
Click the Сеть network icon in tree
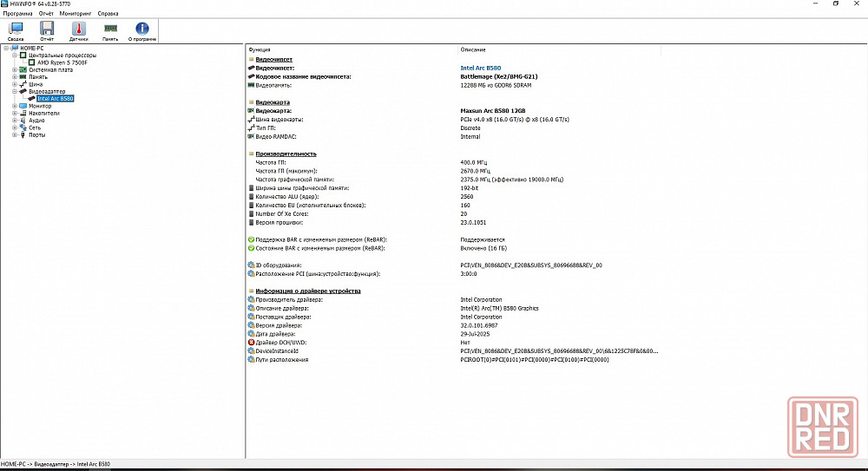pyautogui.click(x=23, y=128)
